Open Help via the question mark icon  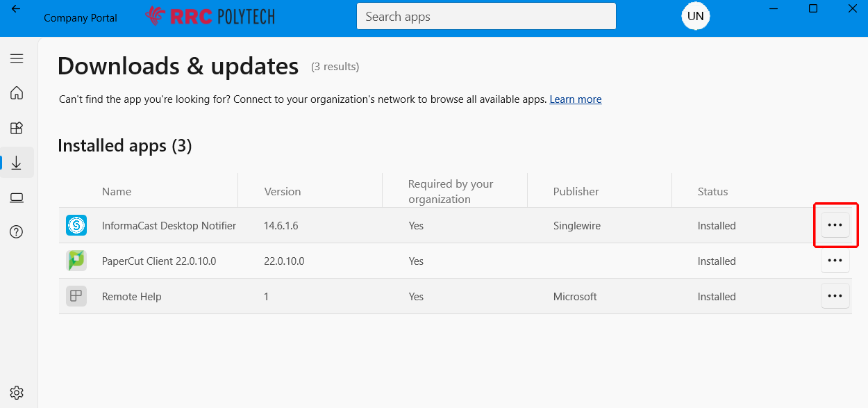[17, 231]
